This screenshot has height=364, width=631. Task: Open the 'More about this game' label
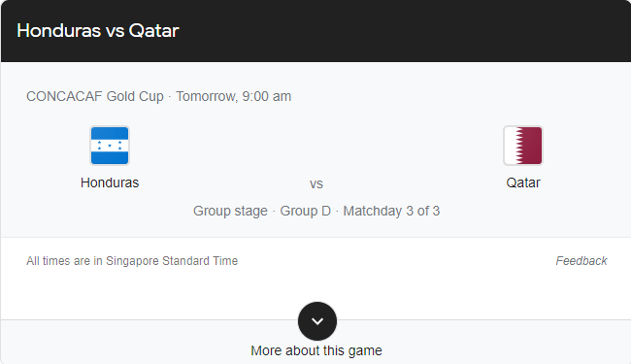click(x=316, y=350)
